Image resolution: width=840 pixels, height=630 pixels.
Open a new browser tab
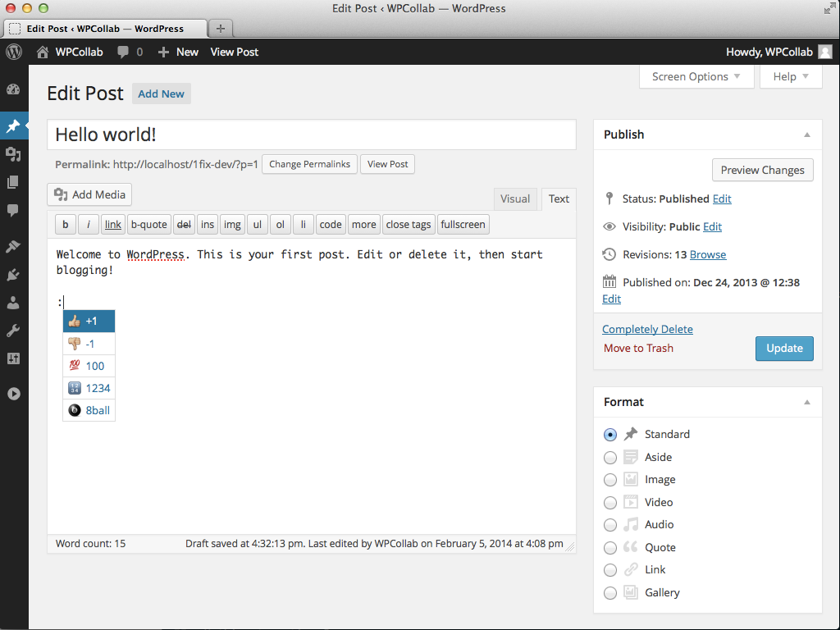point(220,29)
